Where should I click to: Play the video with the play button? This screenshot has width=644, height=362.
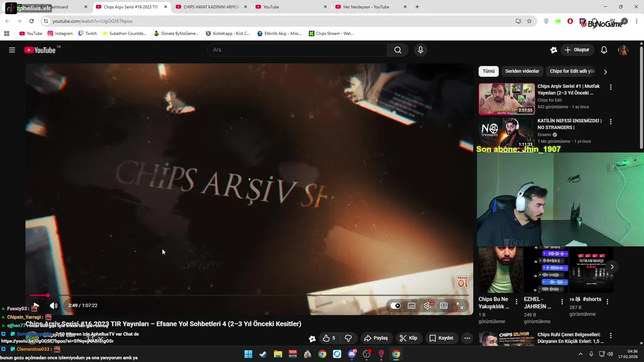point(36,305)
